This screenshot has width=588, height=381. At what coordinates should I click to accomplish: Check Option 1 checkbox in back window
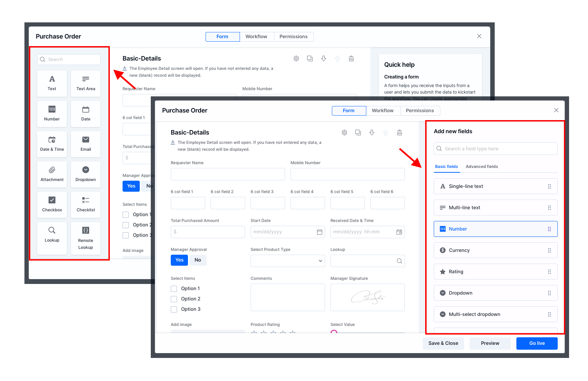point(126,215)
